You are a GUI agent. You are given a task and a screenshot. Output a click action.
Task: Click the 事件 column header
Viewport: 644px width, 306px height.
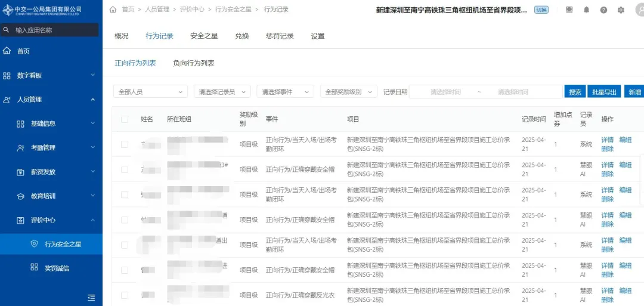click(272, 119)
